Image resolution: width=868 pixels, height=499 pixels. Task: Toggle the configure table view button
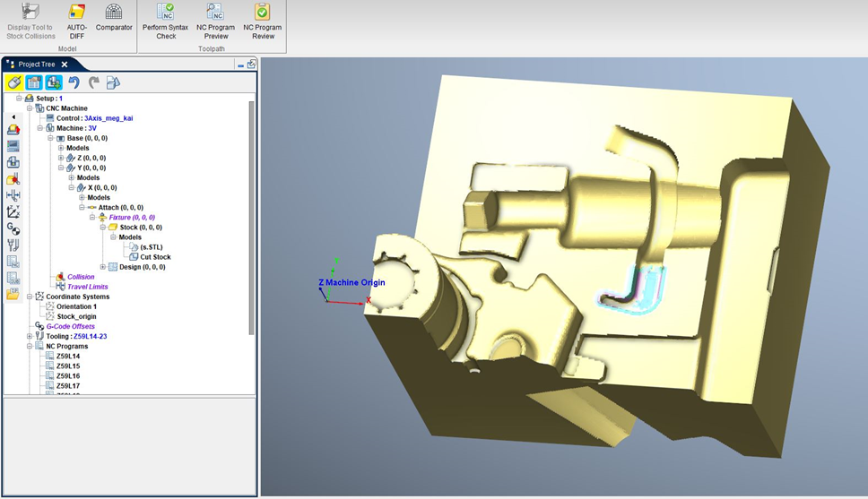34,82
